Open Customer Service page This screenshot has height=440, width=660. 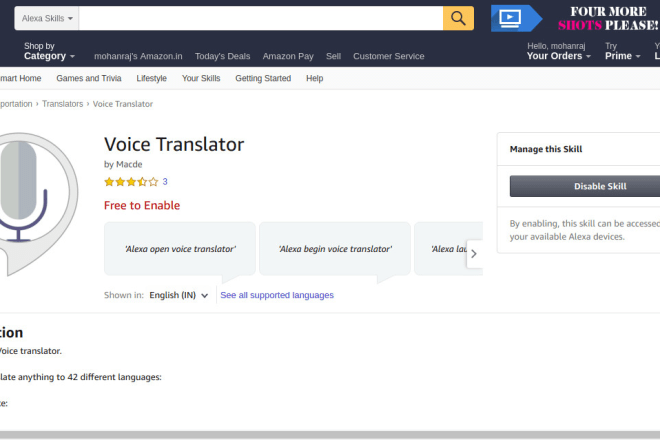click(x=389, y=56)
